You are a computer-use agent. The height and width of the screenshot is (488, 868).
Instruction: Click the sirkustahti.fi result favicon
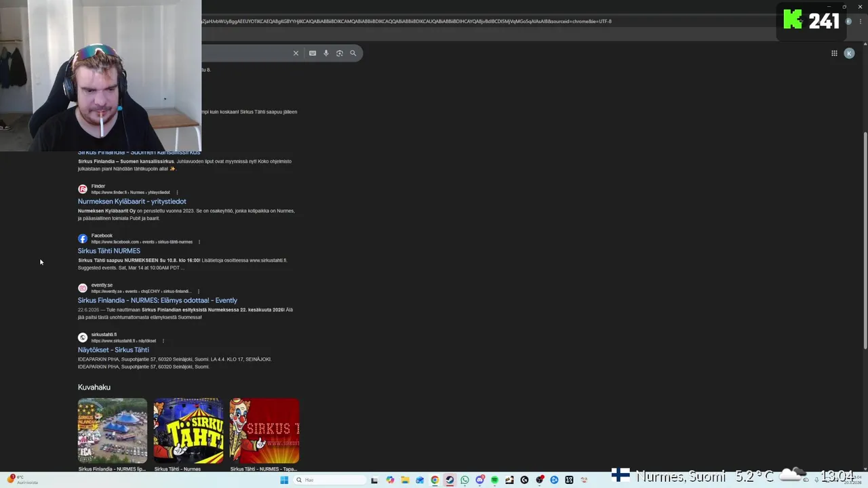83,338
